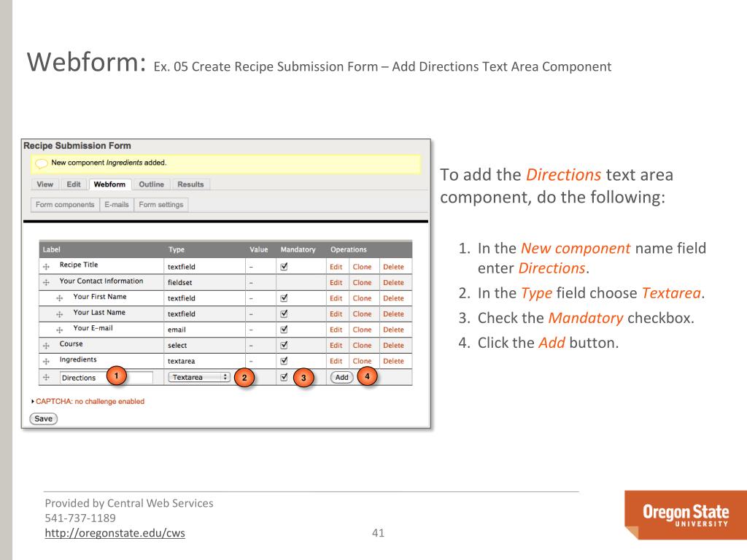
Task: Click Delete link for Ingredients row
Action: tap(392, 361)
